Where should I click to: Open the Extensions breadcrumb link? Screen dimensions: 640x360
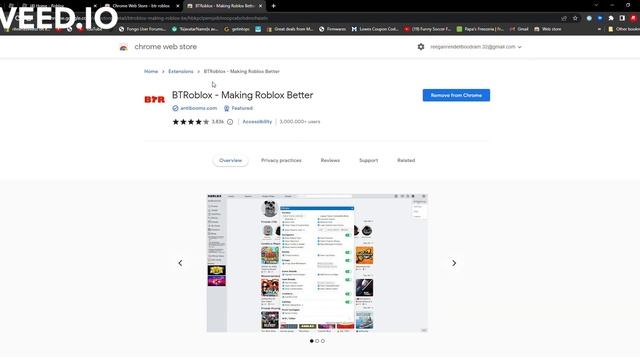click(x=181, y=71)
